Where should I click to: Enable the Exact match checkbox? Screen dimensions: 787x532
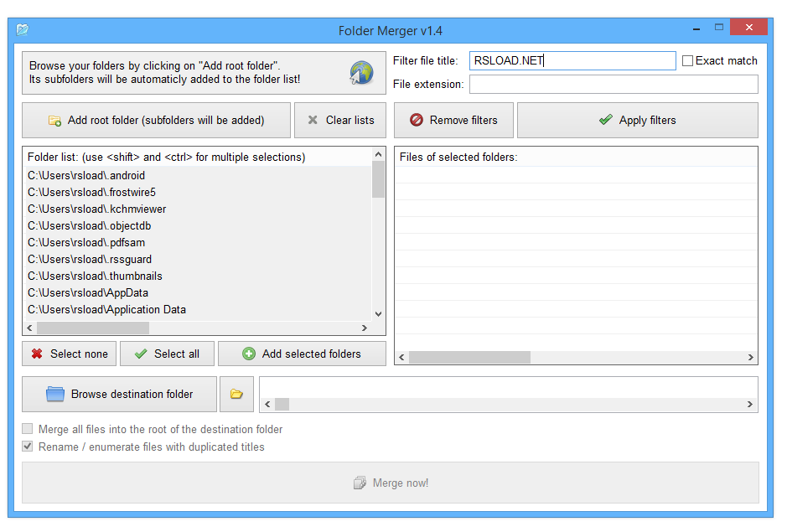[687, 60]
